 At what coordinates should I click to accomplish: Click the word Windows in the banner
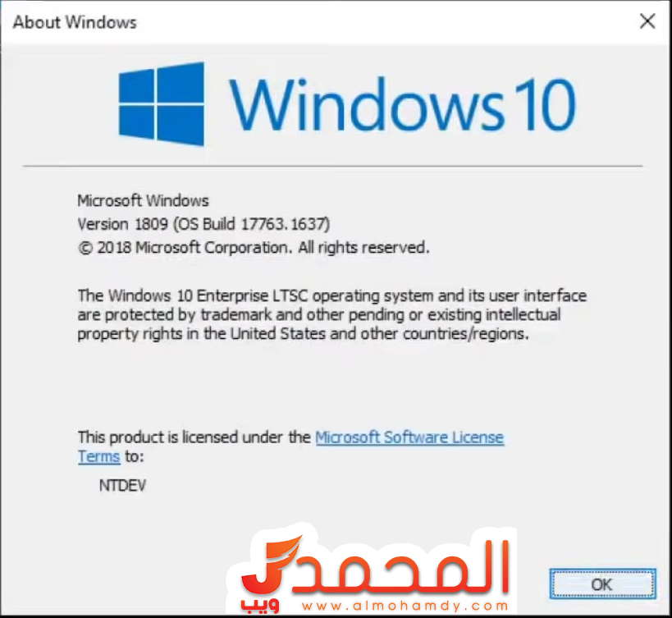pos(367,104)
